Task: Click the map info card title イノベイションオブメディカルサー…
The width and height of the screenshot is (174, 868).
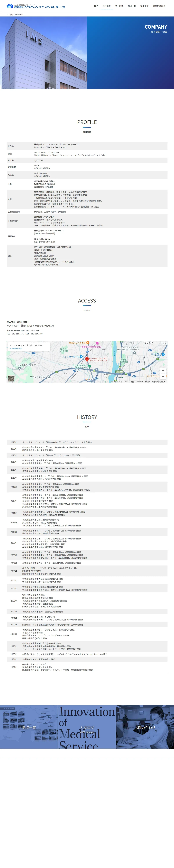Action: pyautogui.click(x=27, y=345)
